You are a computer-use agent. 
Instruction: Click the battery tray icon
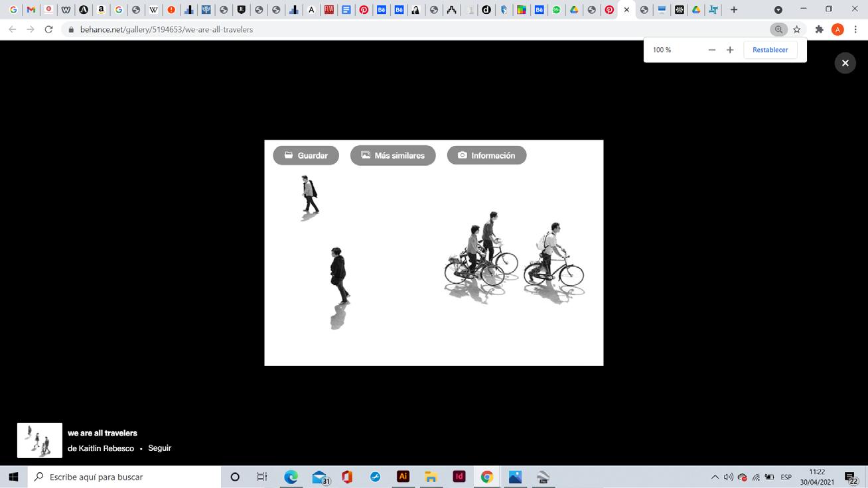click(x=770, y=477)
